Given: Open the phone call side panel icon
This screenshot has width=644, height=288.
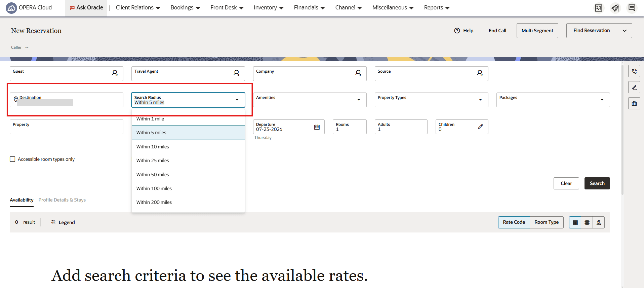Looking at the screenshot, I should tap(634, 71).
